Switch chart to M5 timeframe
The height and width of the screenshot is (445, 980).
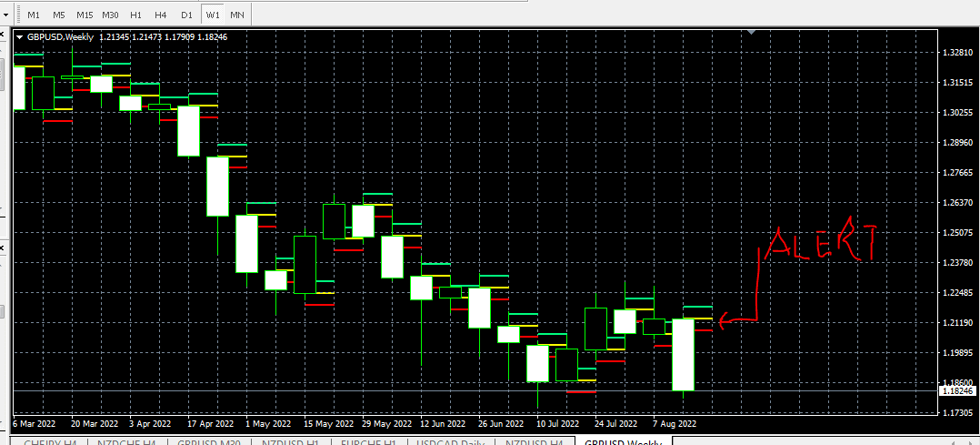click(x=59, y=15)
